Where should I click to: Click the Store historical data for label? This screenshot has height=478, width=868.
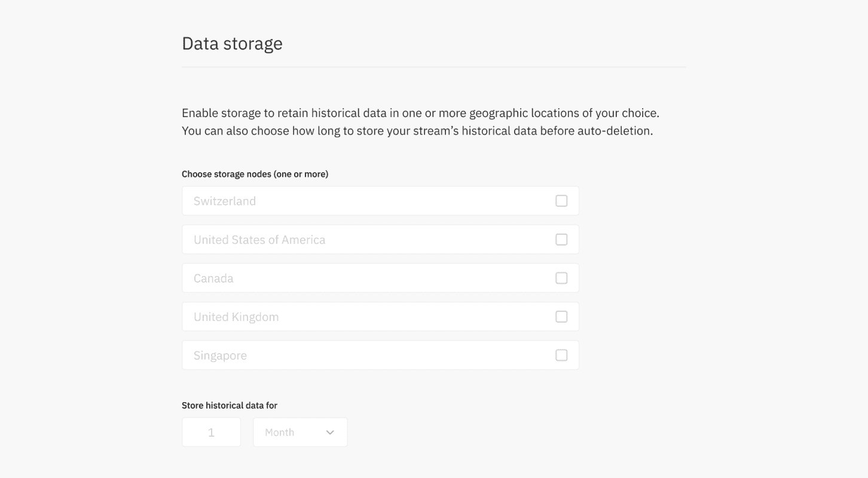pos(230,405)
